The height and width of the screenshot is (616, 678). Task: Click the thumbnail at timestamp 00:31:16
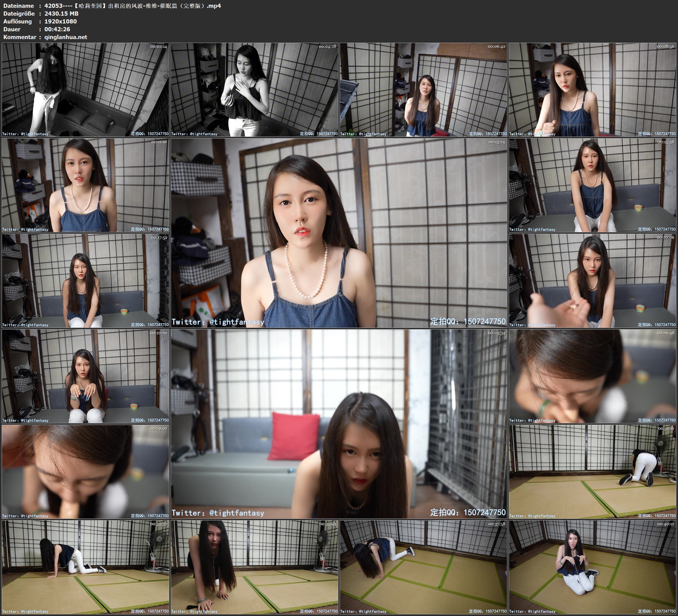coord(593,472)
